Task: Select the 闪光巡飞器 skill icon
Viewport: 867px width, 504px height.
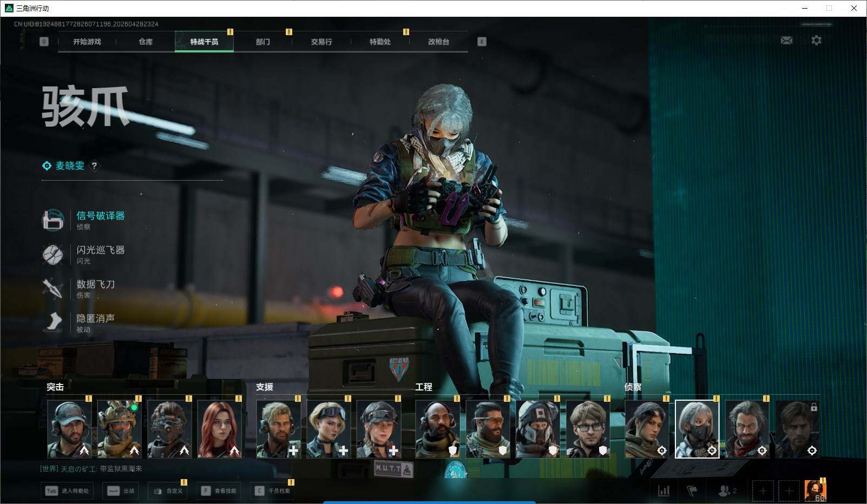Action: coord(53,254)
